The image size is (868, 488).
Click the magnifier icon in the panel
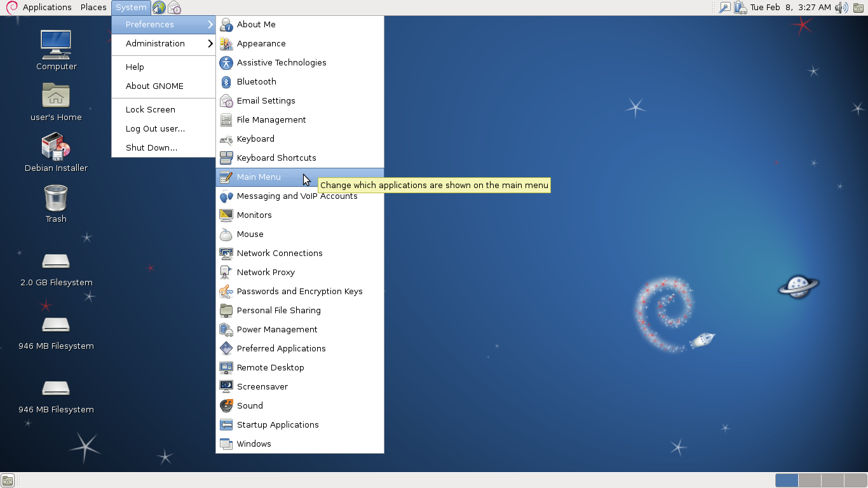click(x=724, y=8)
